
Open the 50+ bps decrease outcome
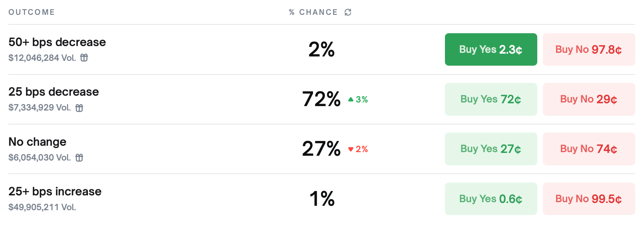57,42
